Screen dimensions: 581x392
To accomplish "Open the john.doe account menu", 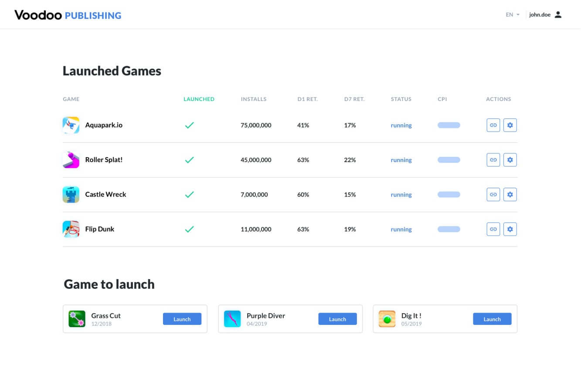I will 546,14.
